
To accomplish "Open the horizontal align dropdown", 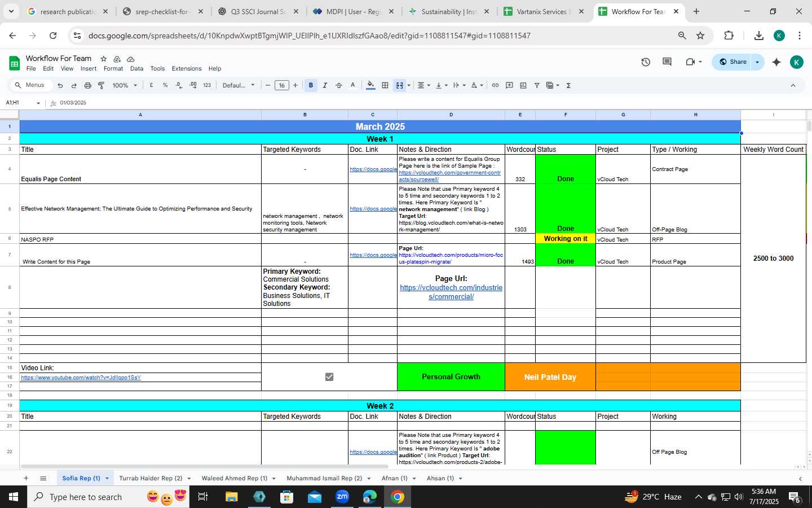I will coord(423,85).
